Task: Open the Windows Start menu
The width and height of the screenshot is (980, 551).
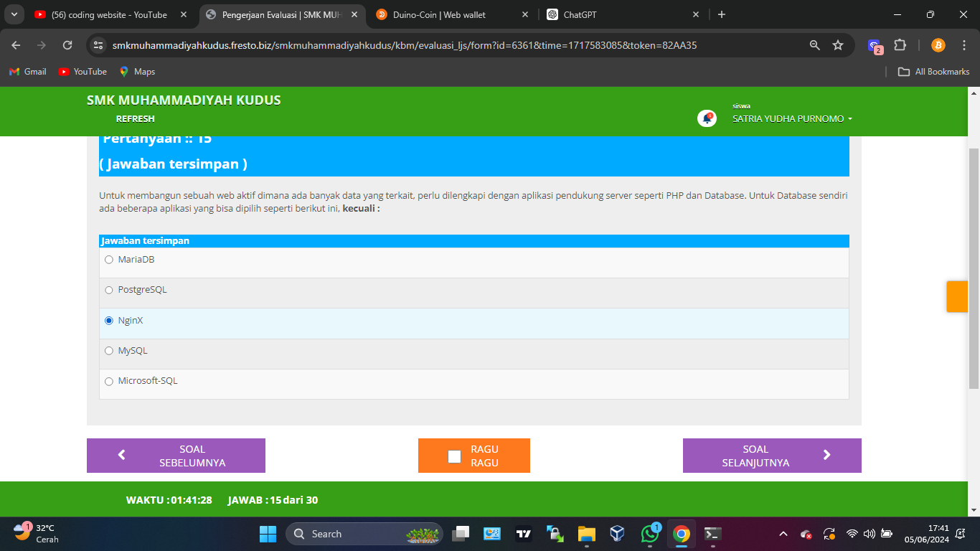Action: tap(268, 534)
